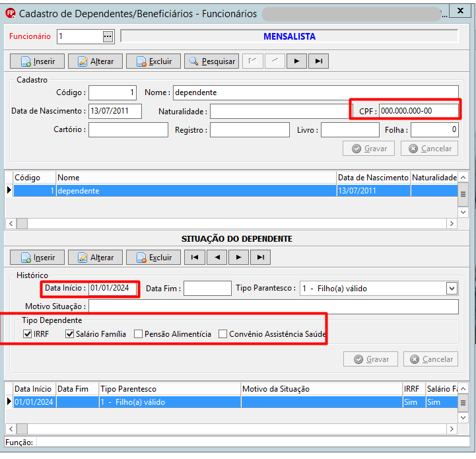476x459 pixels.
Task: Click Gravar button in Histórico section
Action: click(x=370, y=359)
